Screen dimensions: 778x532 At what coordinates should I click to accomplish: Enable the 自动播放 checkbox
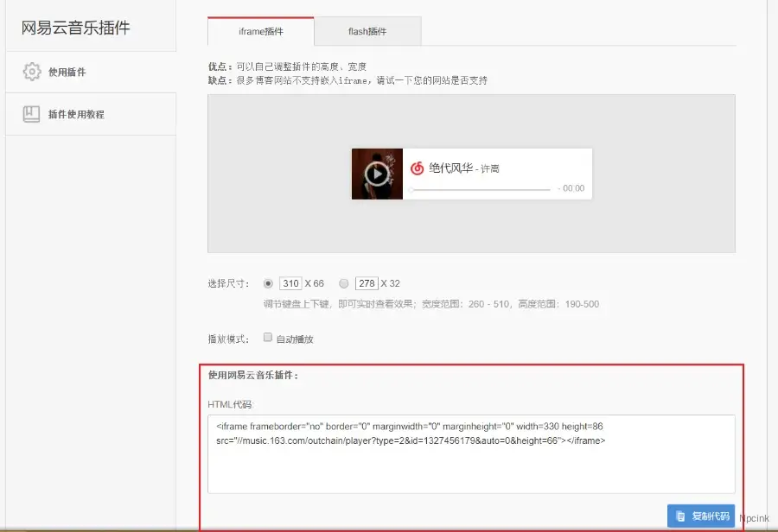click(267, 337)
